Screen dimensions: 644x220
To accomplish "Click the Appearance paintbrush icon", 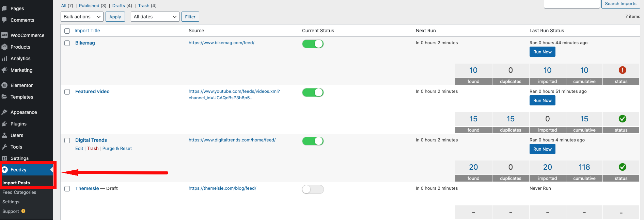I will coord(4,112).
